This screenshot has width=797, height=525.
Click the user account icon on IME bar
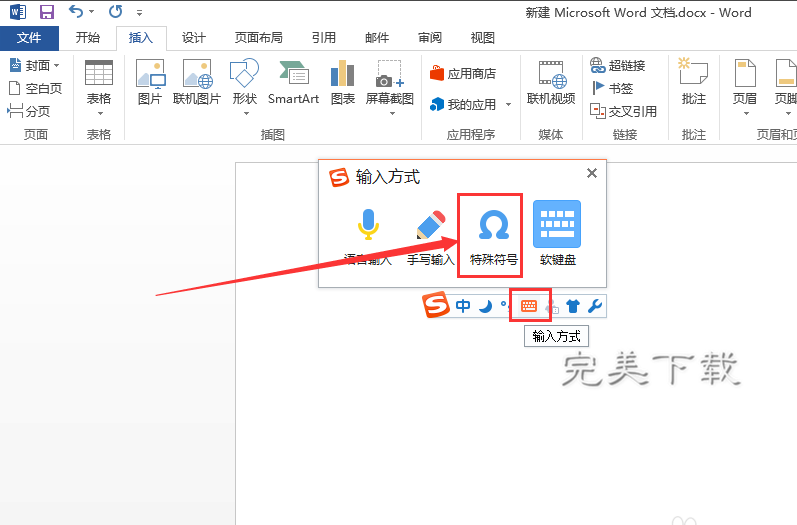click(x=552, y=306)
